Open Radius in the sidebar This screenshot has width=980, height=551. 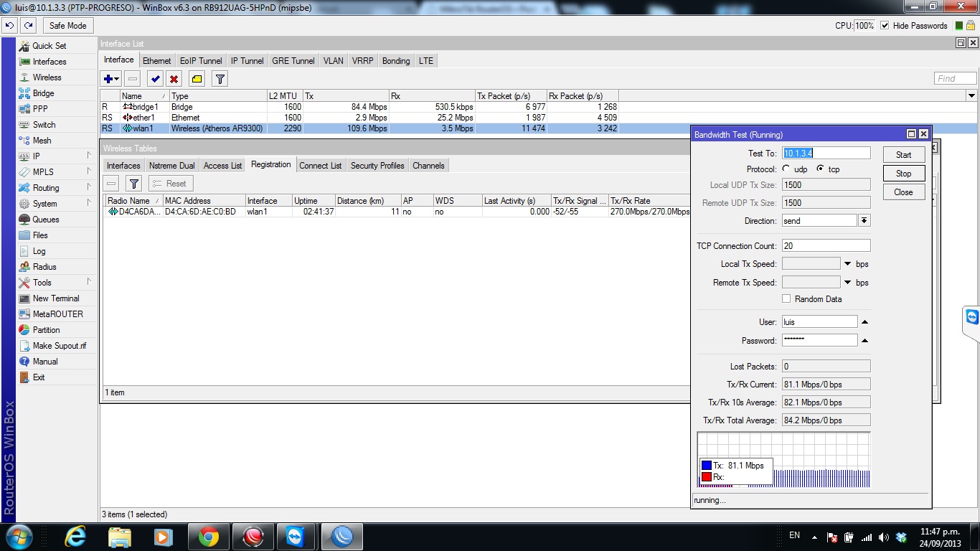44,267
